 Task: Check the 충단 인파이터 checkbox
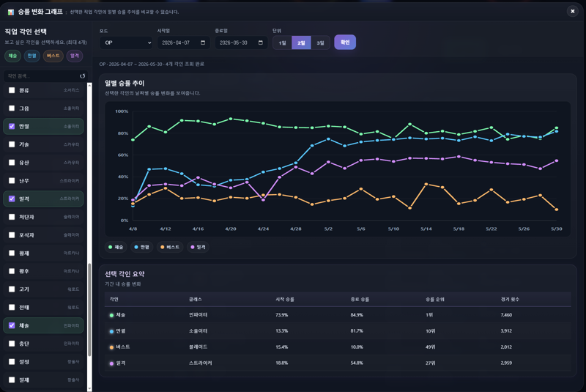(12, 344)
